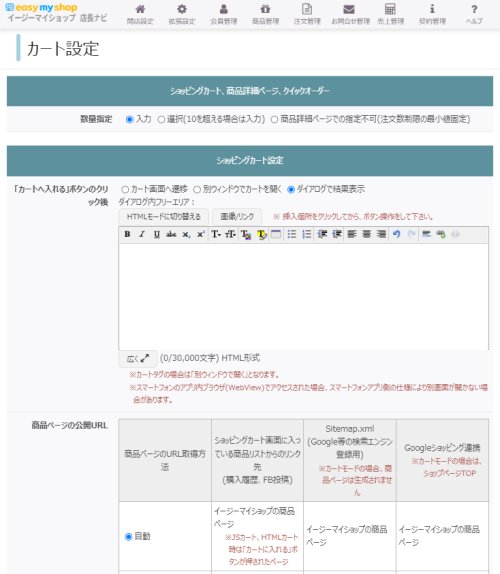Apply italic formatting in editor toolbar

(142, 234)
